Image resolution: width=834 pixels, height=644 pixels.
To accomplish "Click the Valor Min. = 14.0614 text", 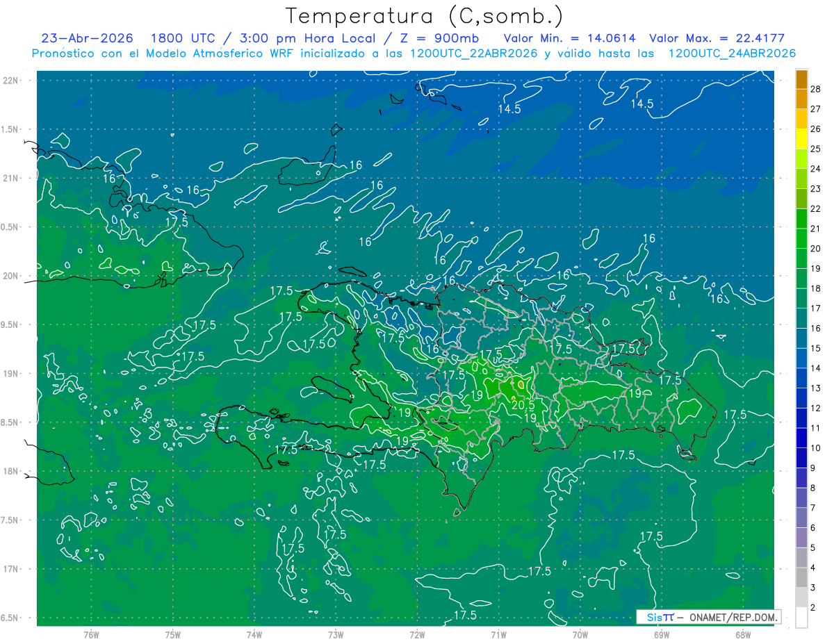I will [569, 38].
